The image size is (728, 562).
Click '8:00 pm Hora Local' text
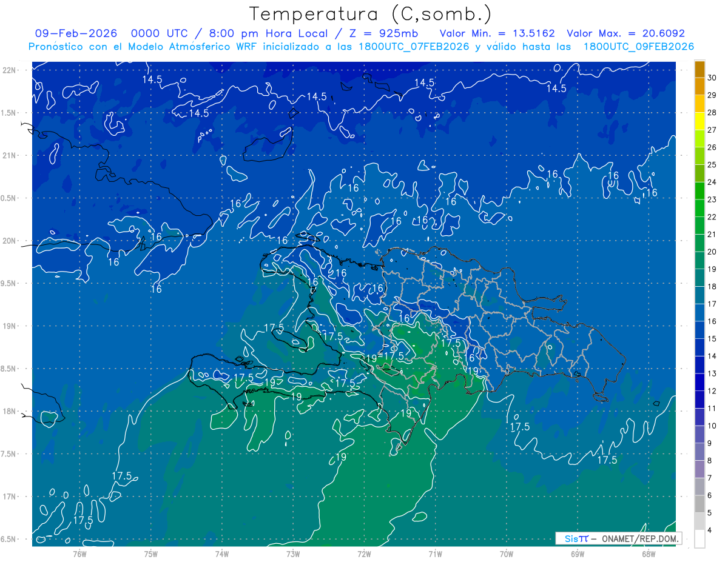269,33
